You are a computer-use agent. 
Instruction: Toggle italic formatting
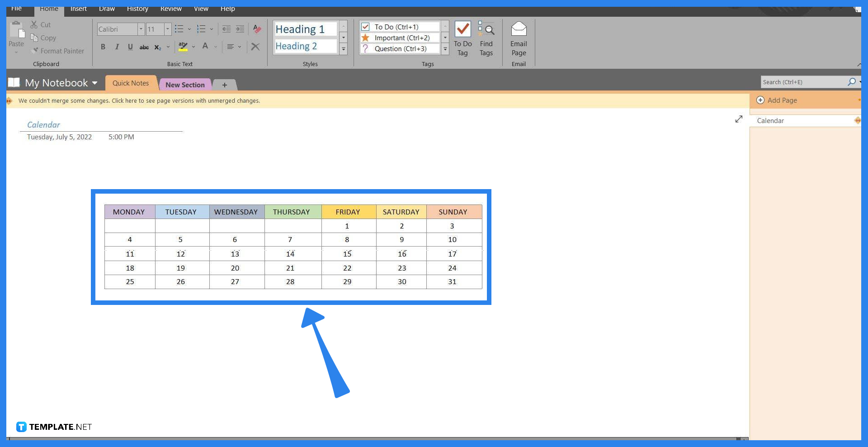117,47
